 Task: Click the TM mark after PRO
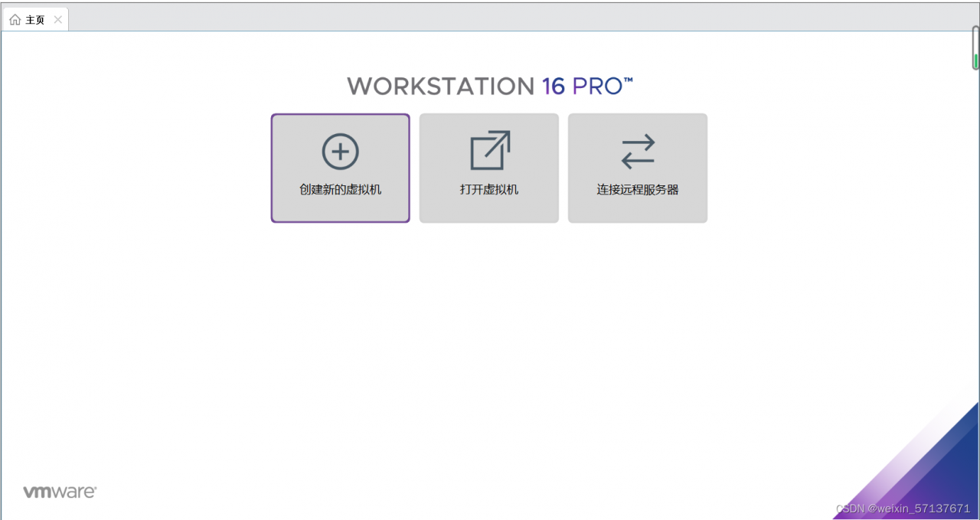[x=629, y=80]
